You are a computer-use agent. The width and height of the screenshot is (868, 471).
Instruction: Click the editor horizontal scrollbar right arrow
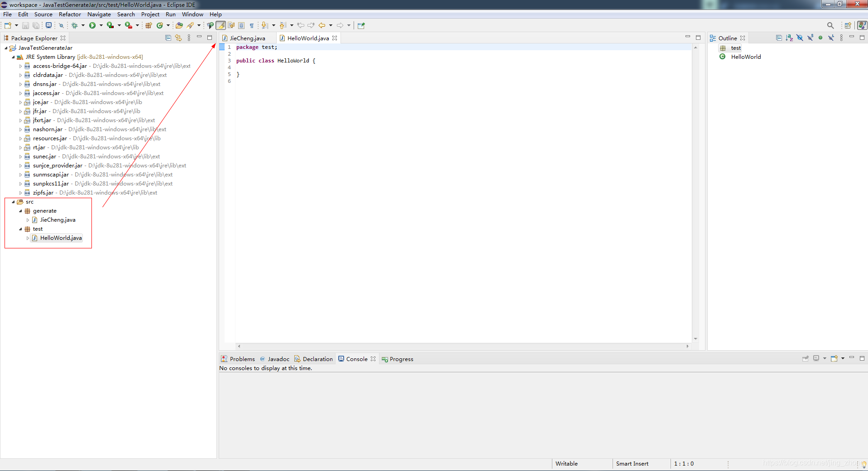click(687, 346)
